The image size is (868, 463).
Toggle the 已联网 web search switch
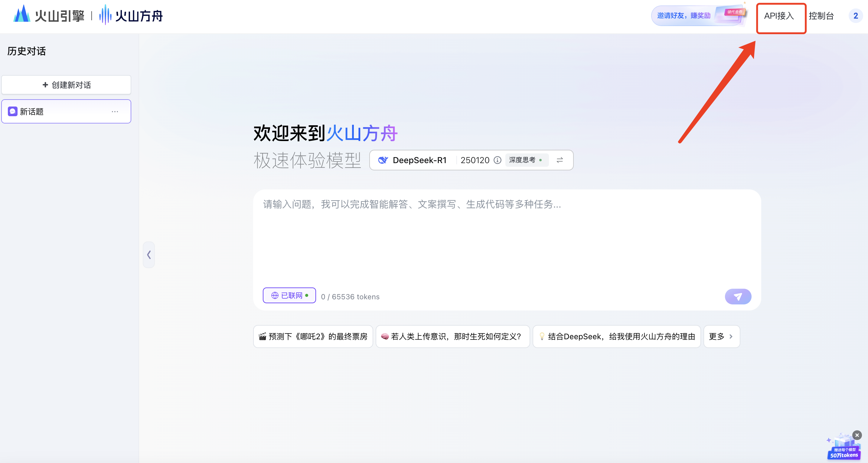[x=289, y=295]
